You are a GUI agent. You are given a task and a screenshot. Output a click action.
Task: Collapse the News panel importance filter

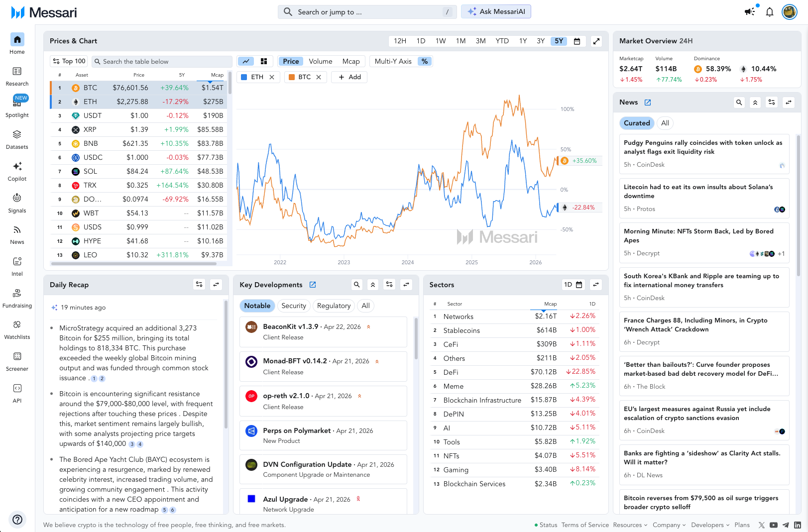[755, 103]
